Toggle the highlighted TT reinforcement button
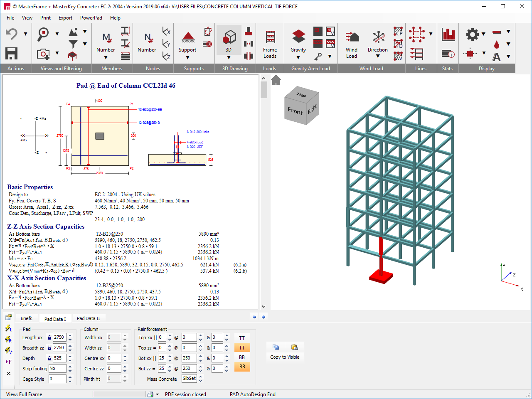 pos(242,347)
